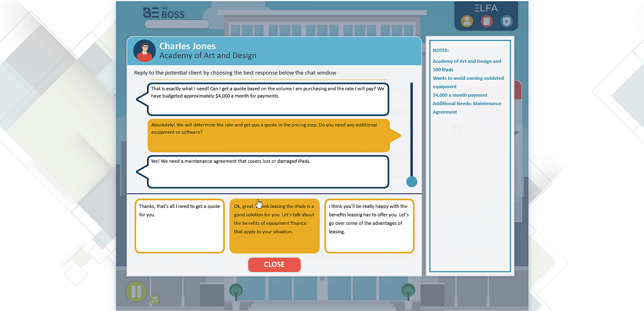Click the yellow profile icon under ELFA

467,21
